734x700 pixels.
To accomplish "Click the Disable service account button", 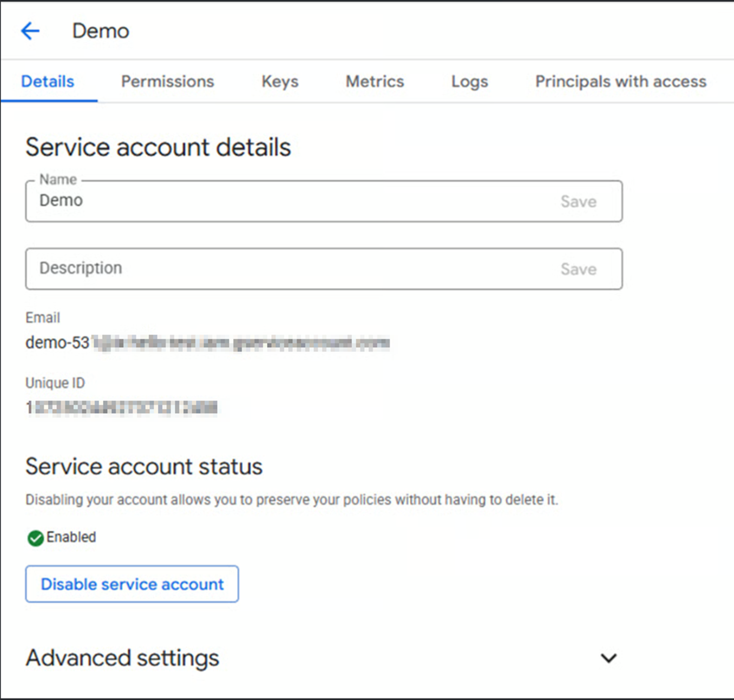I will [x=132, y=584].
